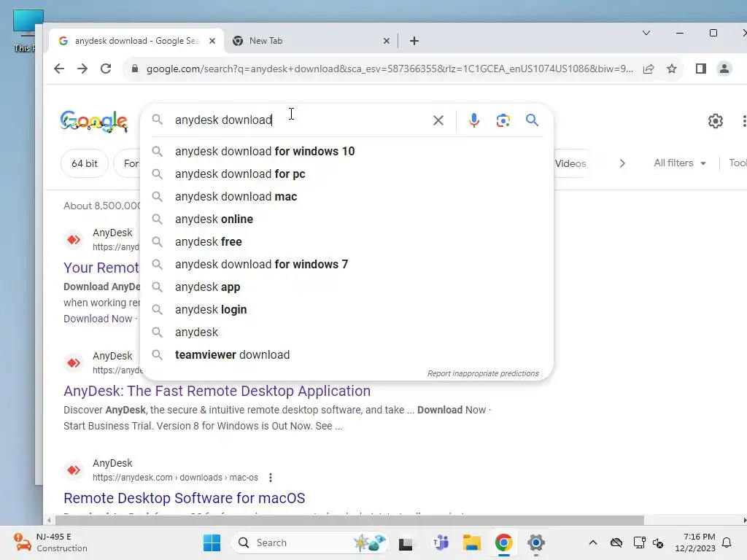Image resolution: width=747 pixels, height=560 pixels.
Task: Choose suggestion anydesk login
Action: coord(347,309)
